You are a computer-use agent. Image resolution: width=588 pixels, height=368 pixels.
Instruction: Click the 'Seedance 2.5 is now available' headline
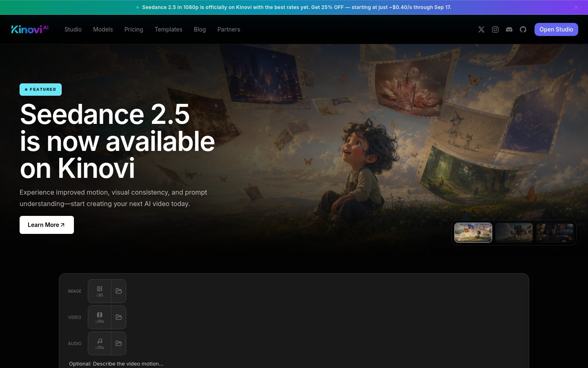point(117,141)
